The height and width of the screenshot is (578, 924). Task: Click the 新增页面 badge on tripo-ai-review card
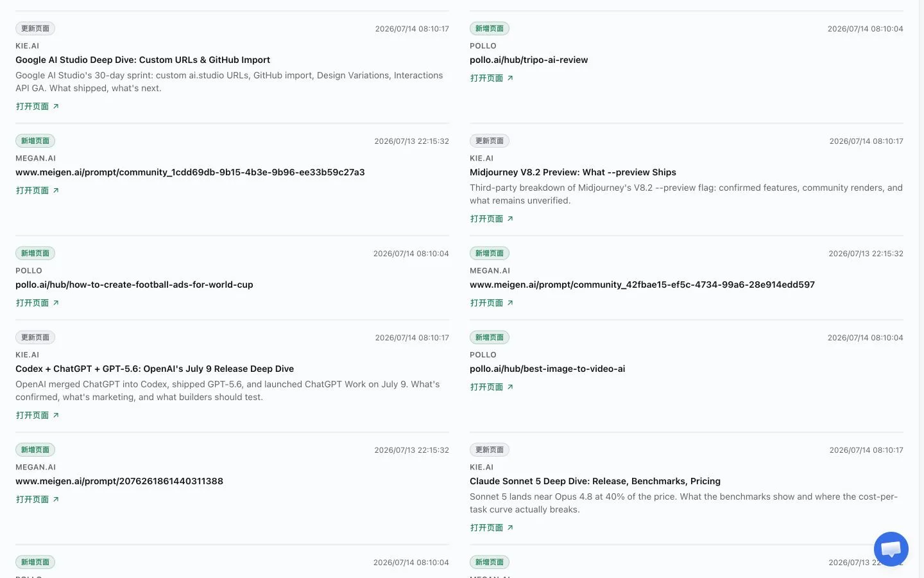(x=490, y=29)
